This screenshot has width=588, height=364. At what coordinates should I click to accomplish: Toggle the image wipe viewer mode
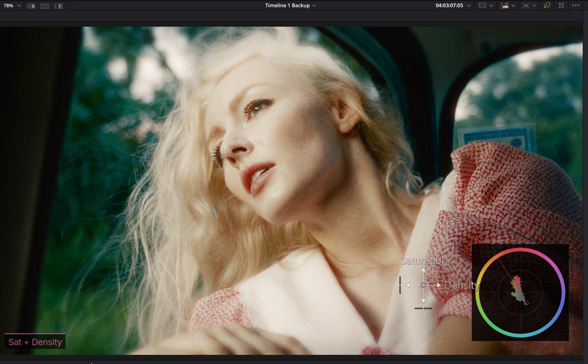pyautogui.click(x=31, y=6)
